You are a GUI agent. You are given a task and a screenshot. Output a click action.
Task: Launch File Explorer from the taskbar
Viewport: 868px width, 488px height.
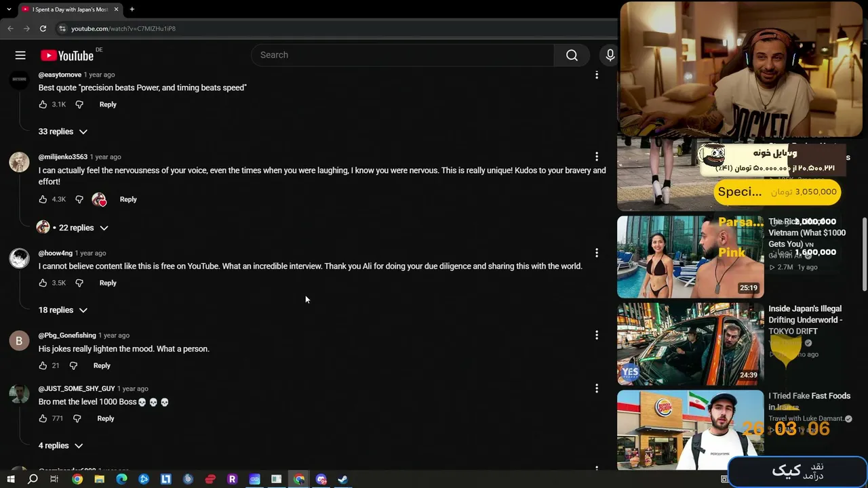pos(99,479)
